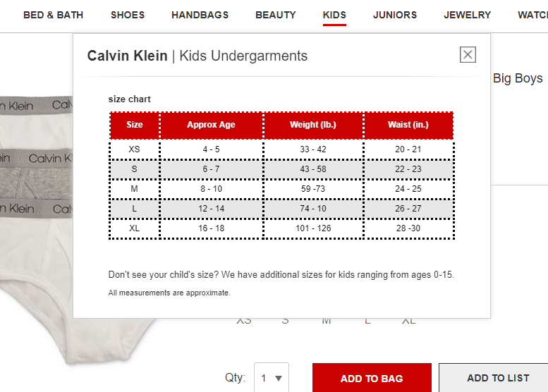
Task: Click the M size row label
Action: pos(135,189)
